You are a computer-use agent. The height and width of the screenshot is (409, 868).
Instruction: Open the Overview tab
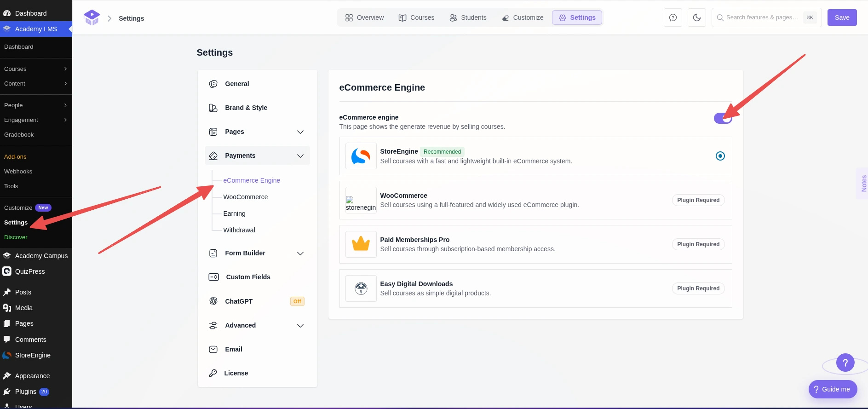coord(364,17)
